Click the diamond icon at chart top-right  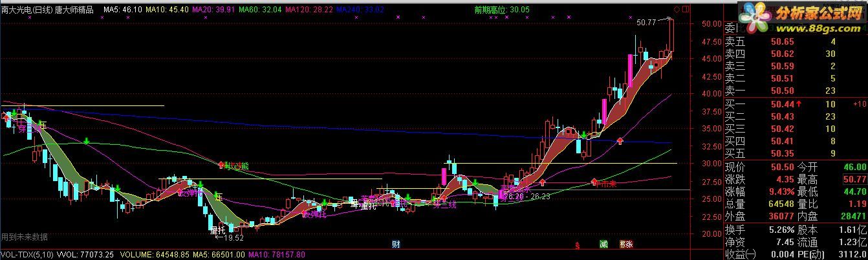(x=677, y=9)
